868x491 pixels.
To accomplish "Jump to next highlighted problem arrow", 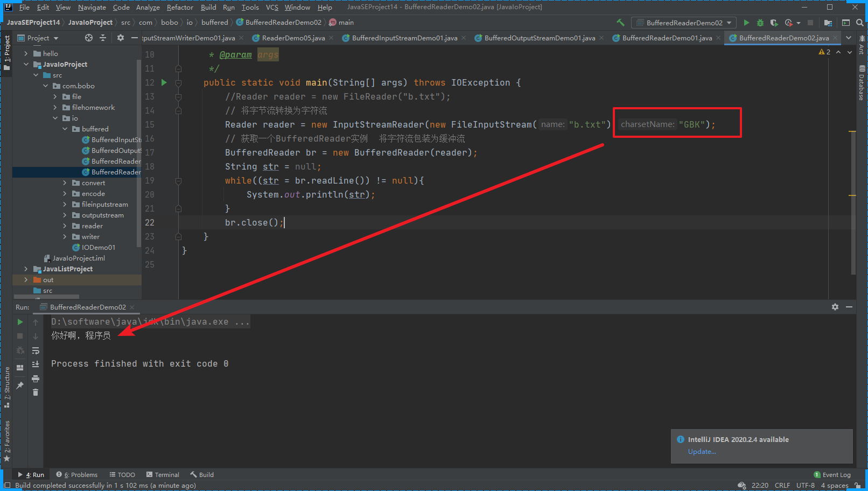I will [x=850, y=52].
